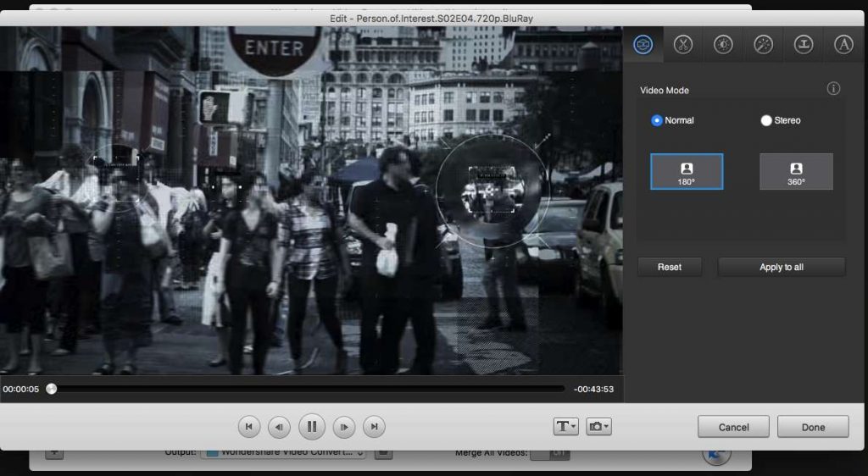Screen dimensions: 868x476
Task: Step back one frame
Action: point(279,427)
